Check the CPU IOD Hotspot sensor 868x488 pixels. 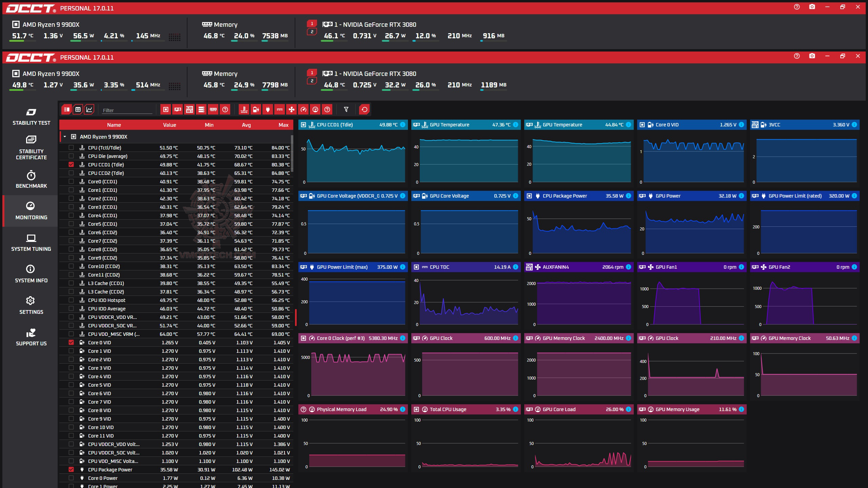71,300
